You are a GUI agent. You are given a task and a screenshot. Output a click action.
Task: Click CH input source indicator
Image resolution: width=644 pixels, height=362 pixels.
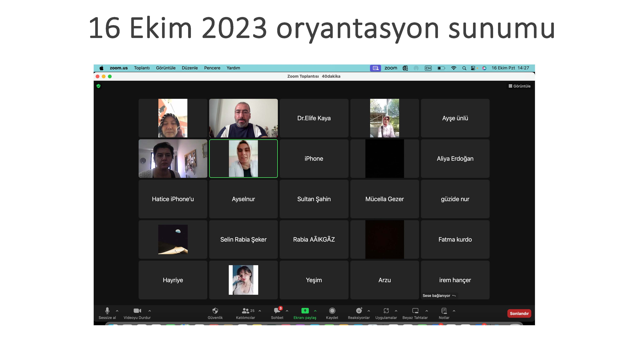click(x=428, y=68)
